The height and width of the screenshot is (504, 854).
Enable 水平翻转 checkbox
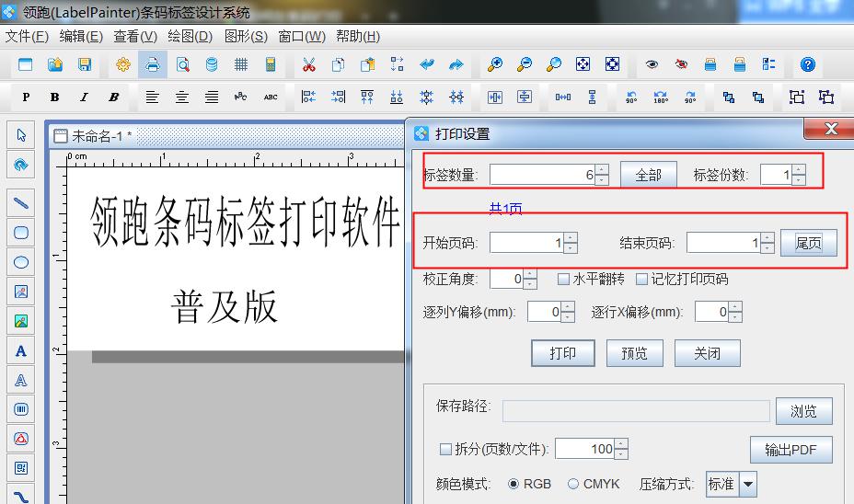pyautogui.click(x=564, y=280)
